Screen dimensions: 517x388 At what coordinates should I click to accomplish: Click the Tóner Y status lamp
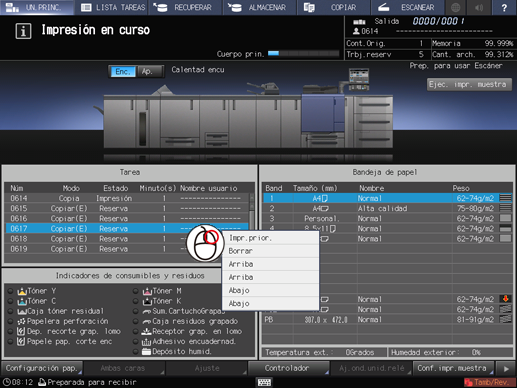10,291
